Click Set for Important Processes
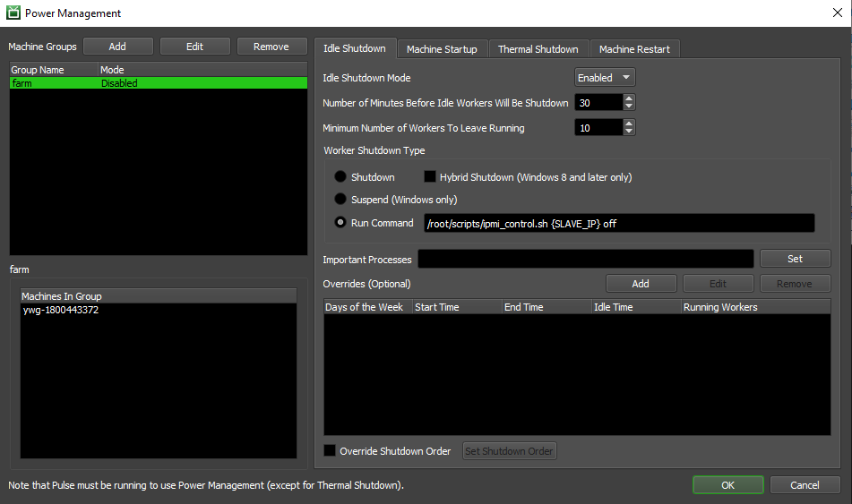 point(795,259)
